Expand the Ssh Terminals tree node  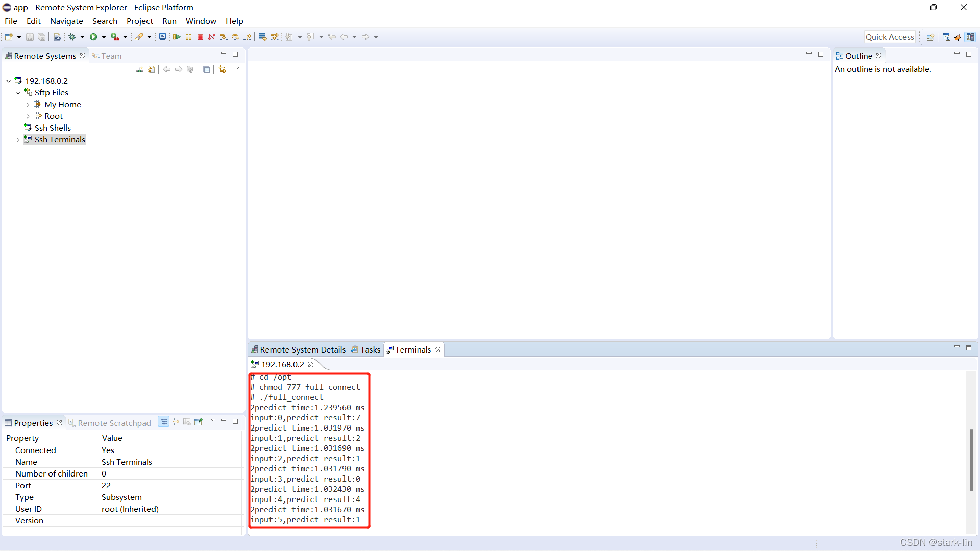tap(18, 140)
